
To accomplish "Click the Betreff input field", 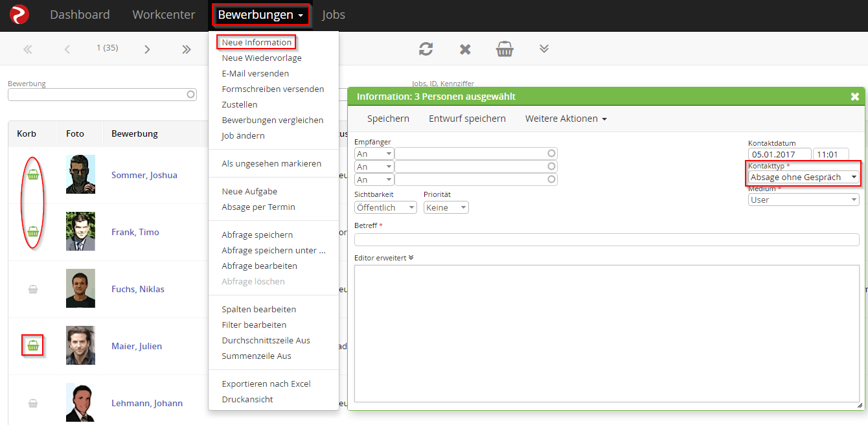I will pos(607,240).
